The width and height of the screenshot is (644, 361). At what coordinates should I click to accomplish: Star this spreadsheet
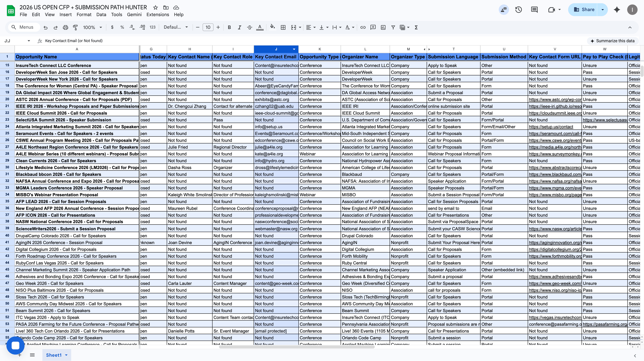coord(155,8)
